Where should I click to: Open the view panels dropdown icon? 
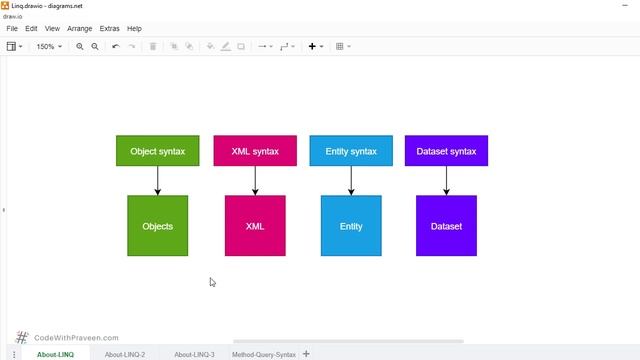[x=14, y=47]
